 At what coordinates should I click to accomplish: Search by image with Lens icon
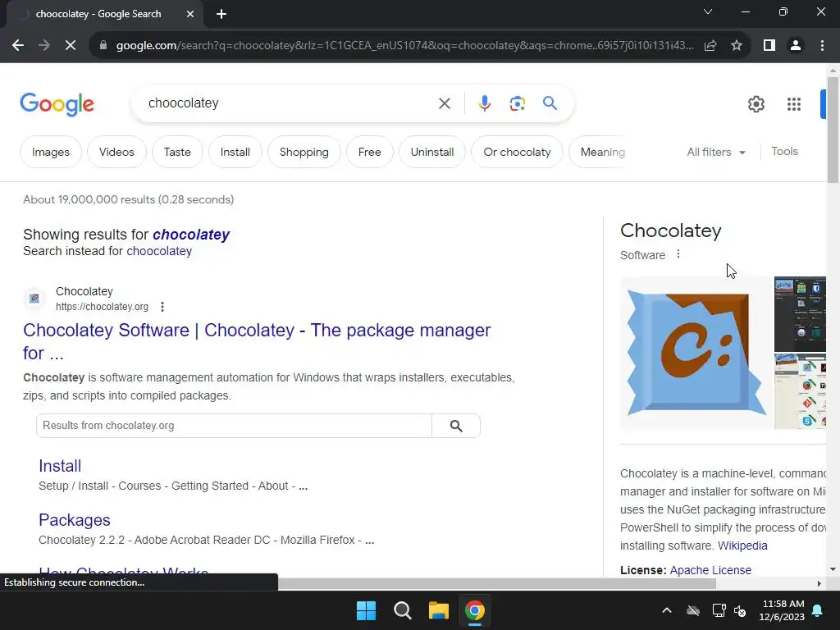pyautogui.click(x=517, y=103)
